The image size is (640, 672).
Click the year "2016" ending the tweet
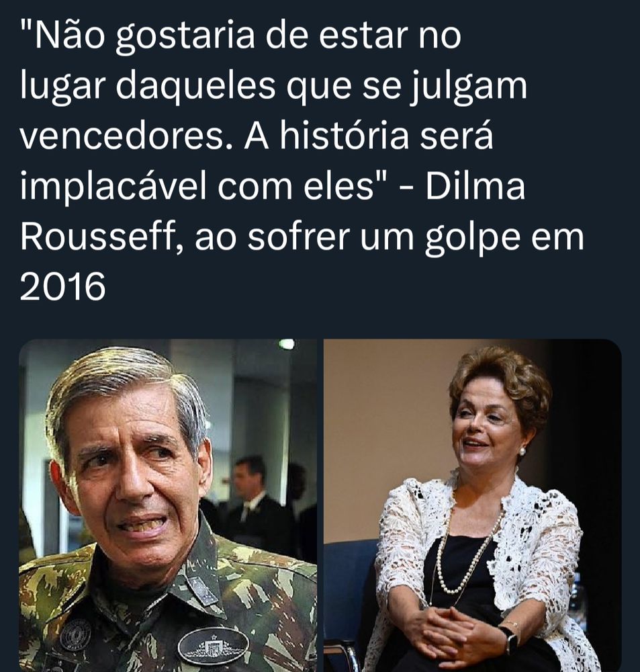[62, 287]
